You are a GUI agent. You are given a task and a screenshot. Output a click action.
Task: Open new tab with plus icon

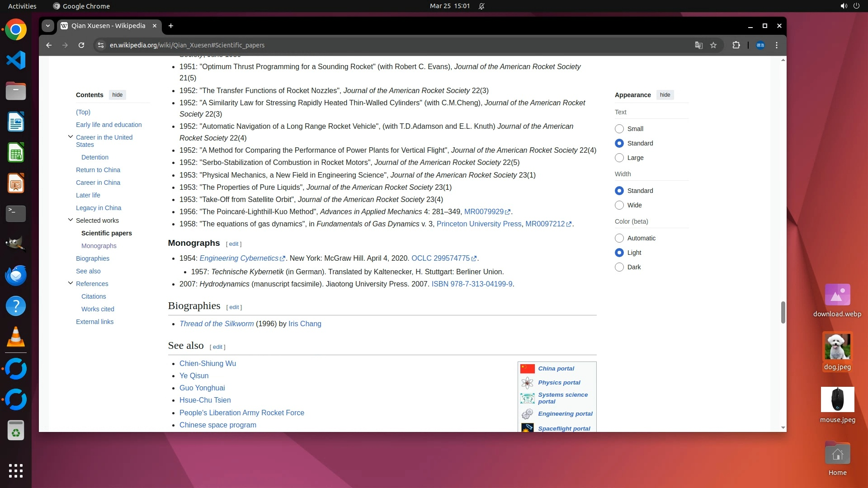point(171,26)
